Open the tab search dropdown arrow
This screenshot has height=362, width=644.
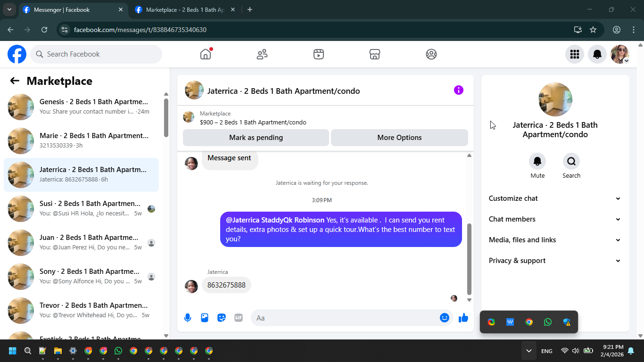(9, 9)
